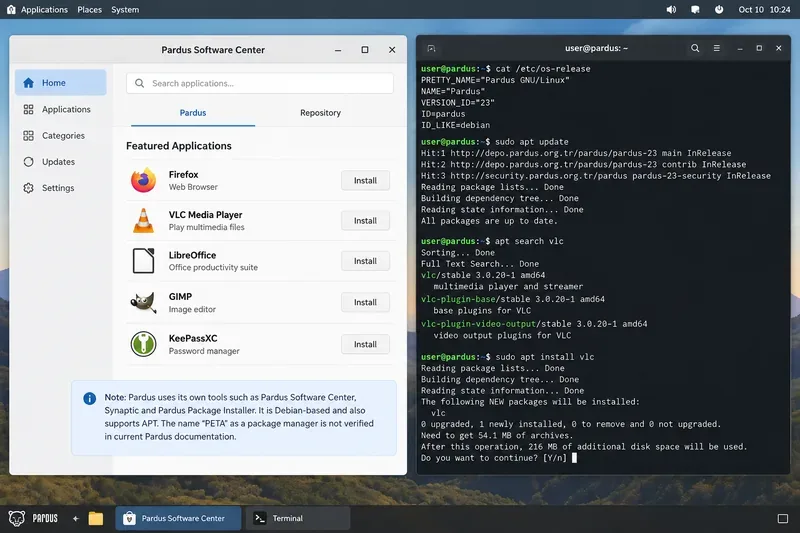Image resolution: width=800 pixels, height=533 pixels.
Task: Click the small arrow icon beside PARDUS
Action: click(76, 519)
